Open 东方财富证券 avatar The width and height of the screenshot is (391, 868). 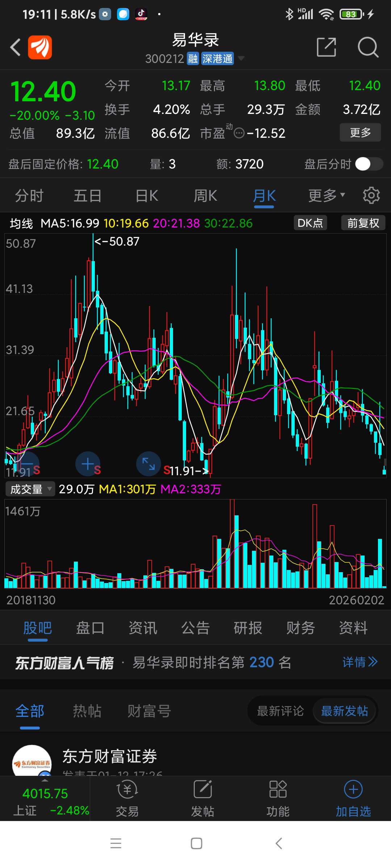(x=32, y=761)
